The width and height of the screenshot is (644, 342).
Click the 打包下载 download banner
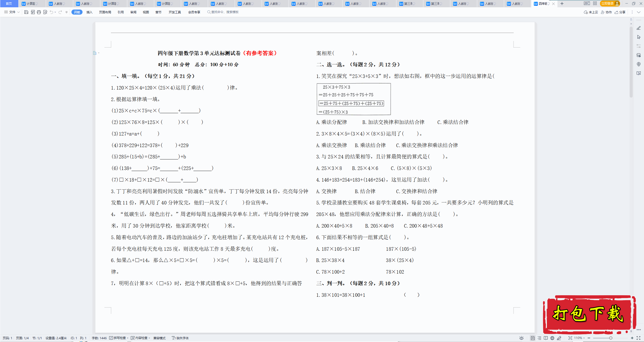tap(589, 314)
